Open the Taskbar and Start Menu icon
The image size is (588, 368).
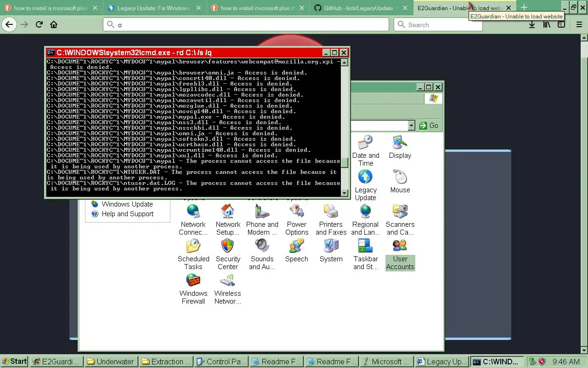coord(366,254)
